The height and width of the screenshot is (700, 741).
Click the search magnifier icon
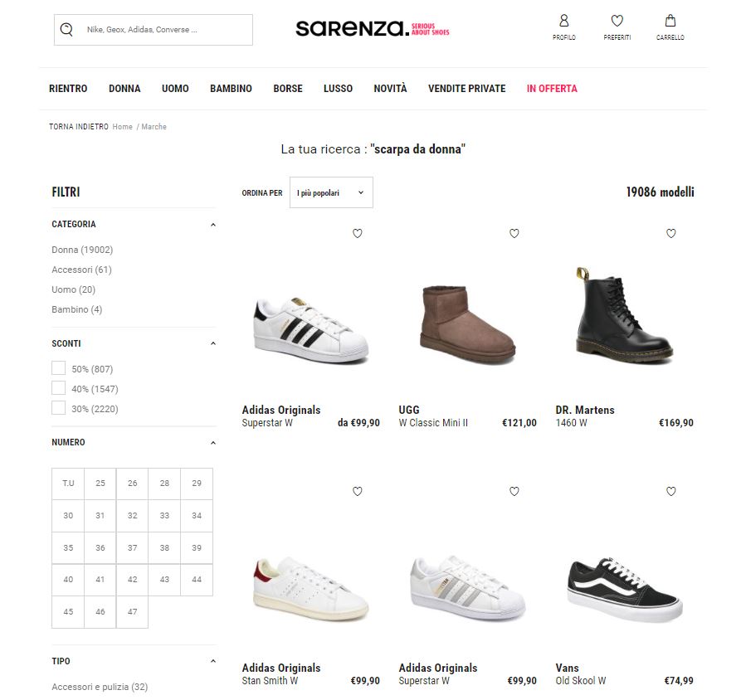point(66,30)
